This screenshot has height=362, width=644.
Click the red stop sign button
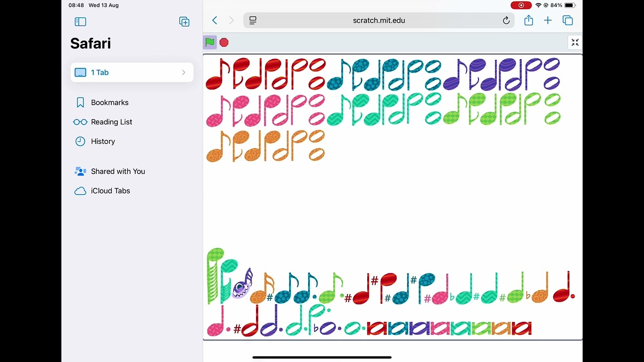coord(224,43)
